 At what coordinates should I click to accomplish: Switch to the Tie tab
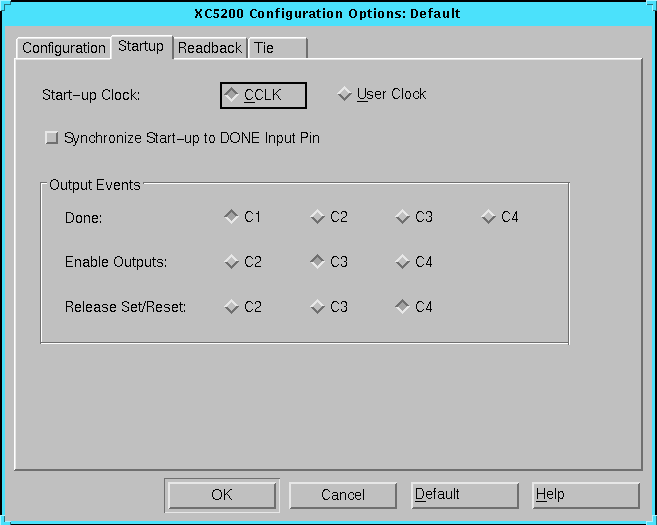click(x=278, y=48)
